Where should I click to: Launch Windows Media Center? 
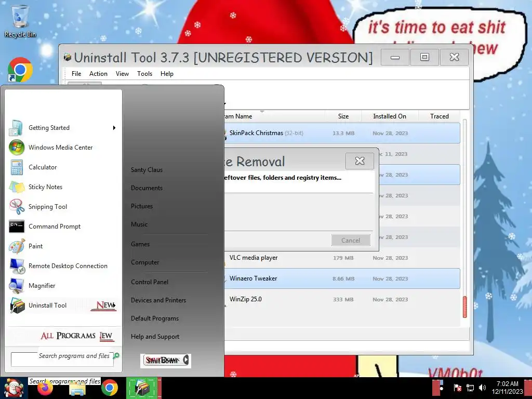63,148
